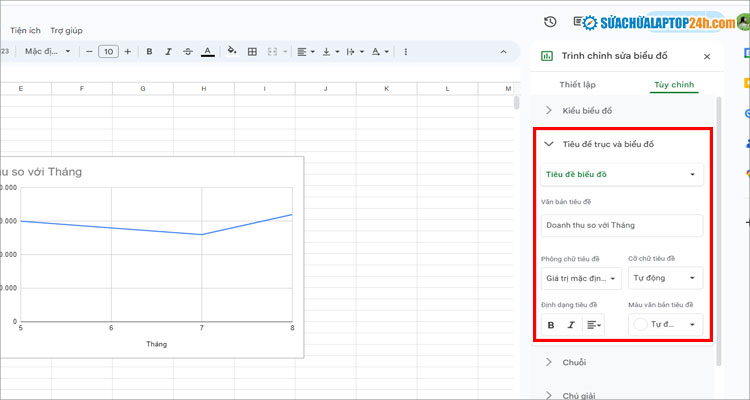Apply strikethrough from the toolbar
This screenshot has height=400, width=750.
188,51
